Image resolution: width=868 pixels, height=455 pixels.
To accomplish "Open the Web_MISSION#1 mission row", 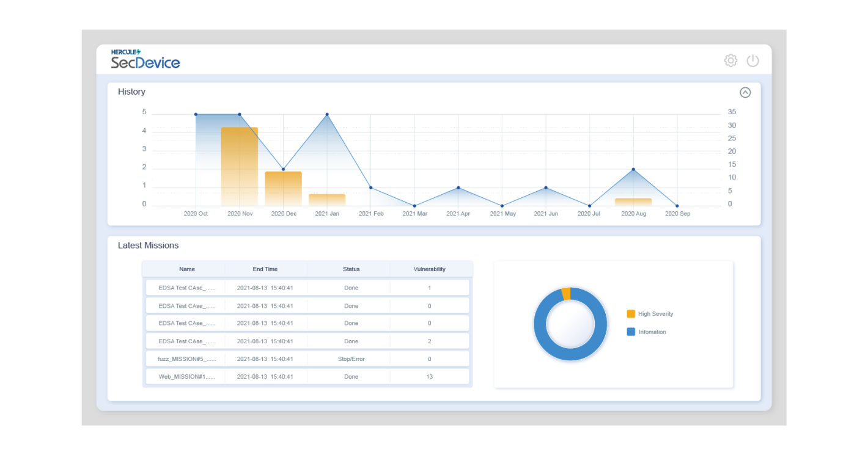I will 186,377.
